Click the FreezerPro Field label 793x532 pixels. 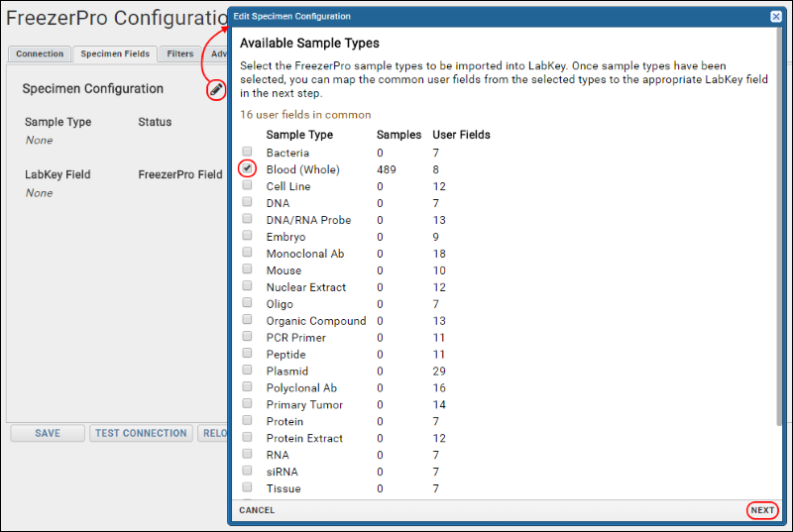click(180, 174)
